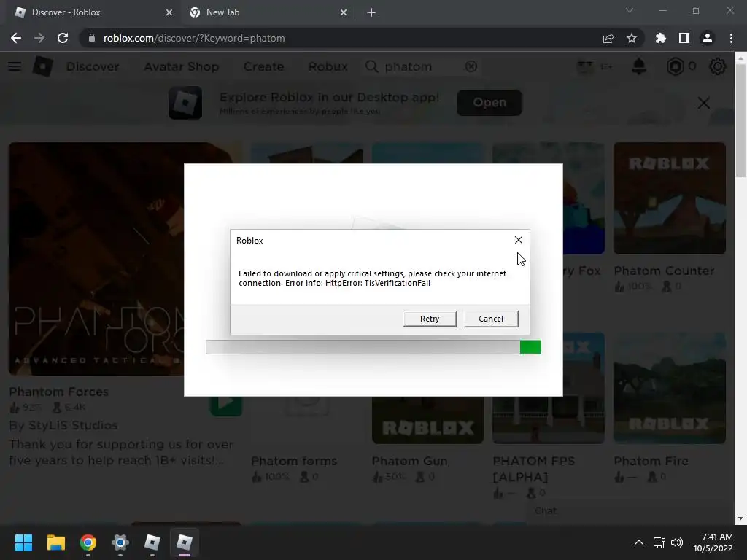747x560 pixels.
Task: Open the Create menu item
Action: click(x=263, y=66)
